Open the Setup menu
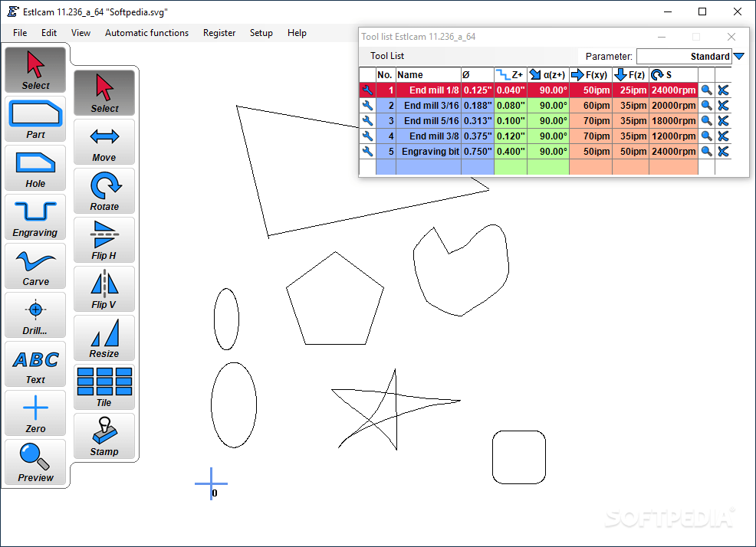This screenshot has width=756, height=547. (261, 32)
